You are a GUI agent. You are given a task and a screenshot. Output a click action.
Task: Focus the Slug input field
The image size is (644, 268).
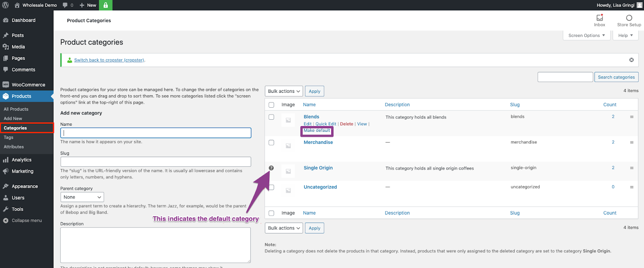pyautogui.click(x=156, y=162)
